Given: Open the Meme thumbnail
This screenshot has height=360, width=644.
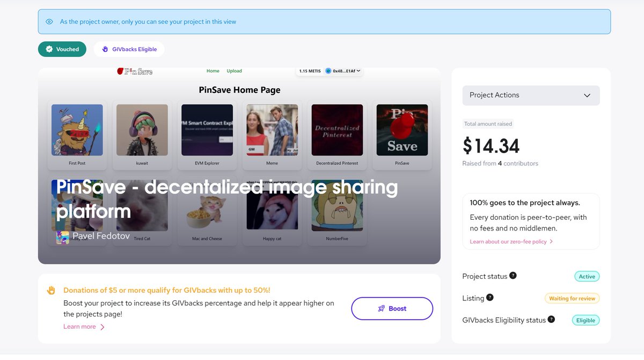Looking at the screenshot, I should coord(272,130).
